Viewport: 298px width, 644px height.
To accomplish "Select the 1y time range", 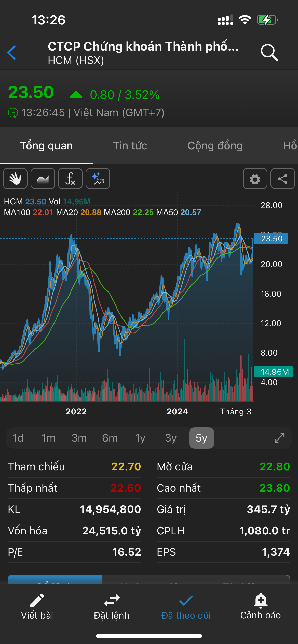I will pyautogui.click(x=140, y=438).
